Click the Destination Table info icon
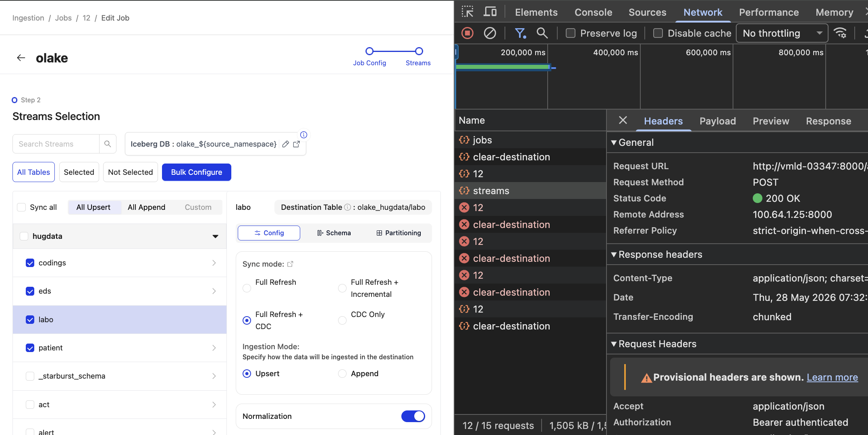 [347, 207]
